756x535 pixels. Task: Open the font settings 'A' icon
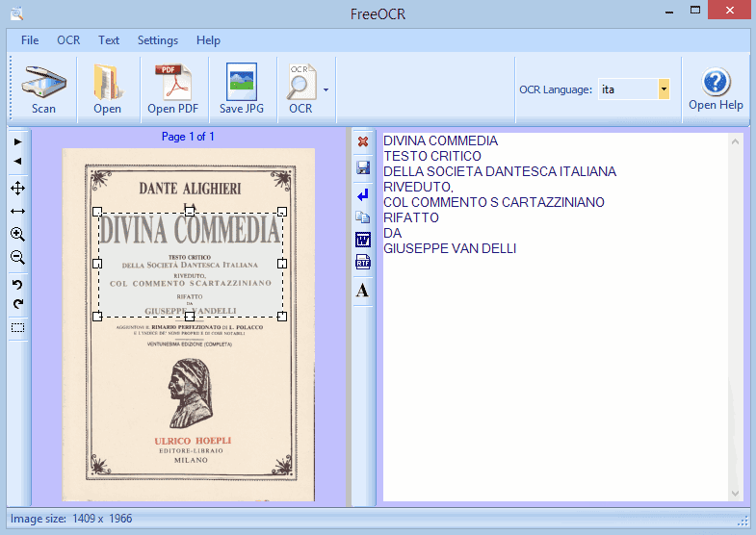tap(362, 291)
